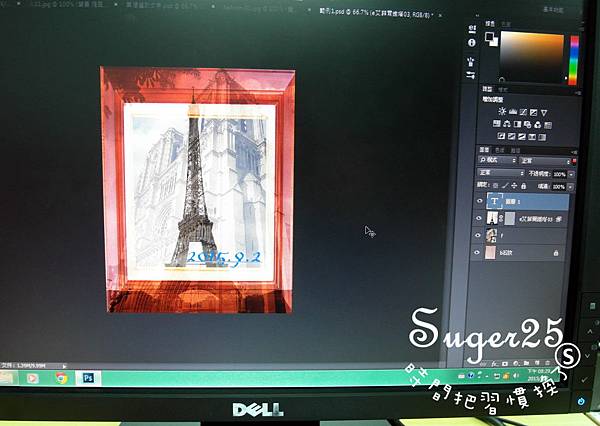The width and height of the screenshot is (600, 426).
Task: Open the Brush panel icon in dock
Action: (471, 61)
